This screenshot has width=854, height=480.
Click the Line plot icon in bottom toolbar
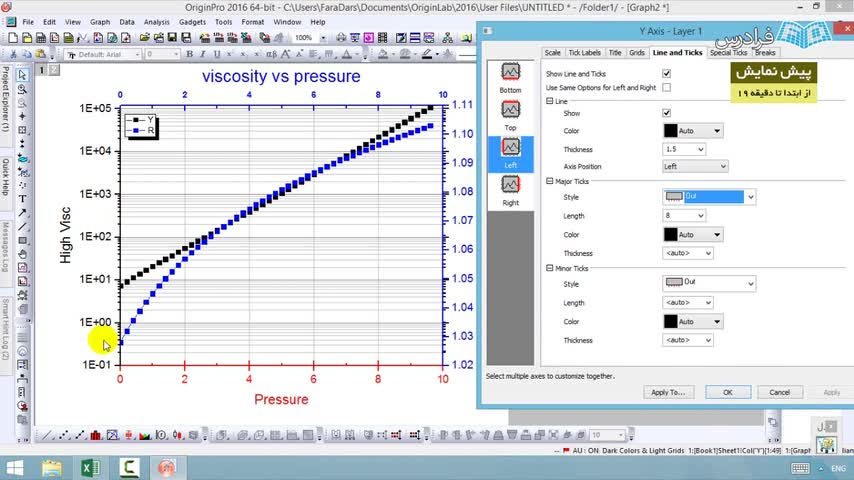click(47, 435)
